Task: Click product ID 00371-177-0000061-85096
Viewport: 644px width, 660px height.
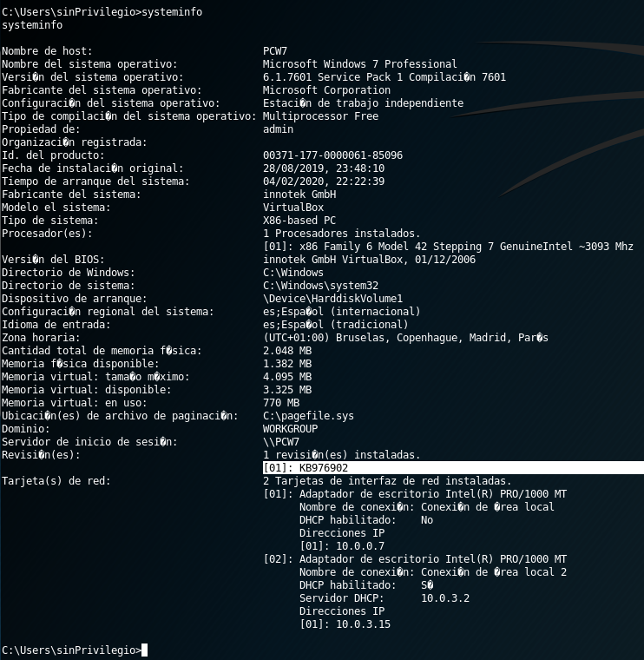Action: click(332, 155)
